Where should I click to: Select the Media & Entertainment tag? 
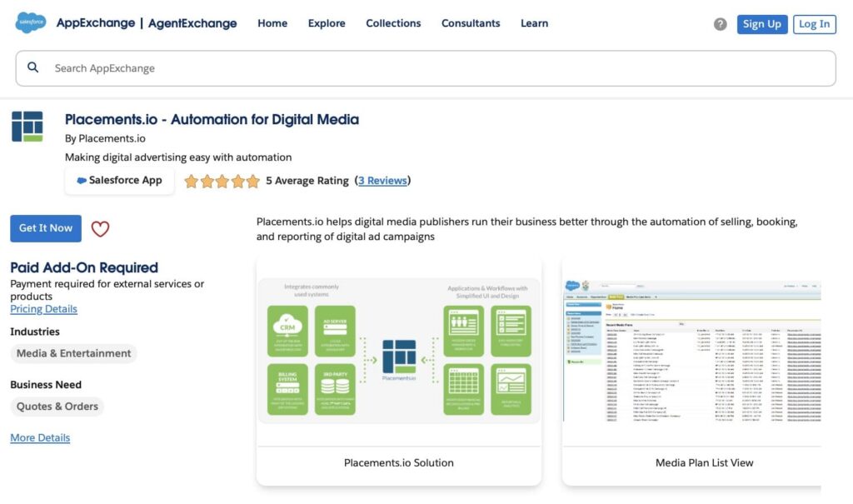(73, 353)
